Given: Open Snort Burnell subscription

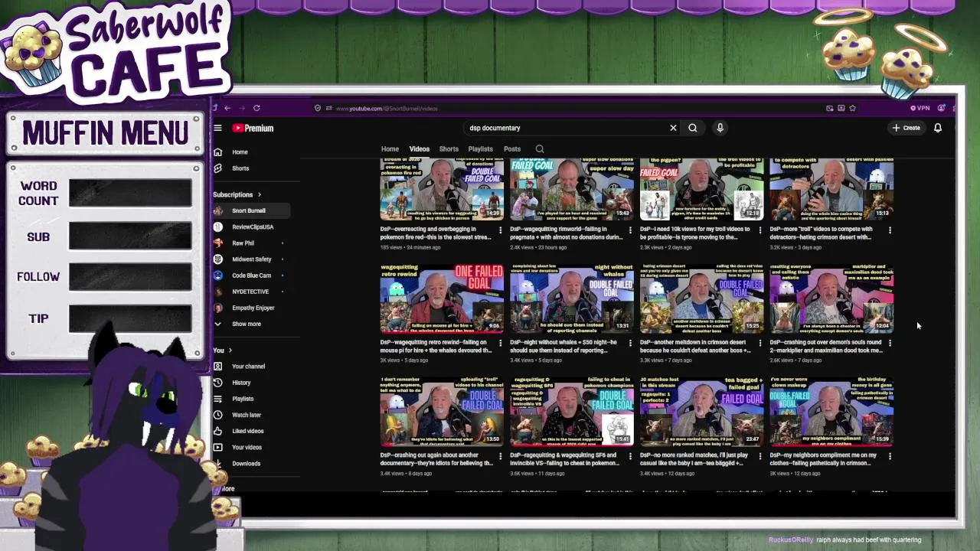Looking at the screenshot, I should (249, 210).
